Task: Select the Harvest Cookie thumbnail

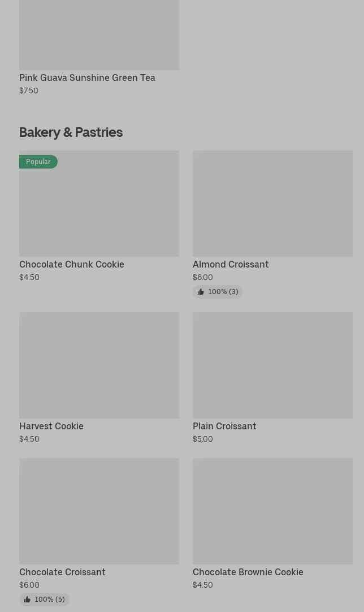Action: click(x=99, y=365)
